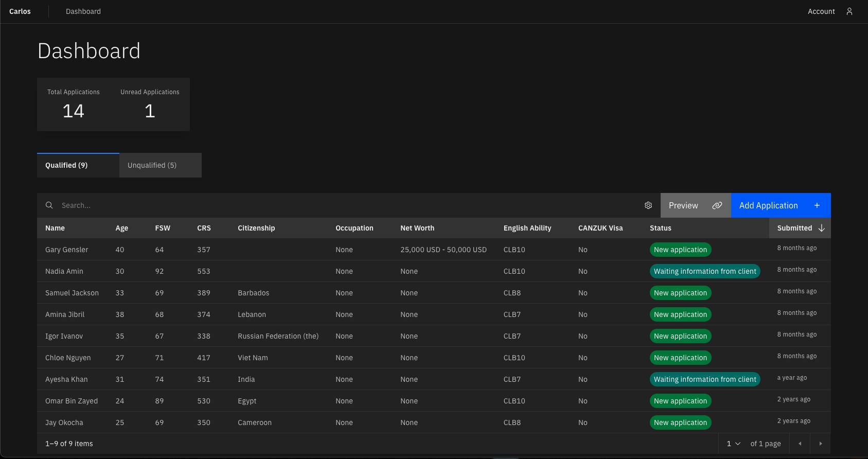Viewport: 868px width, 459px height.
Task: Click the link icon in Preview button
Action: click(717, 205)
